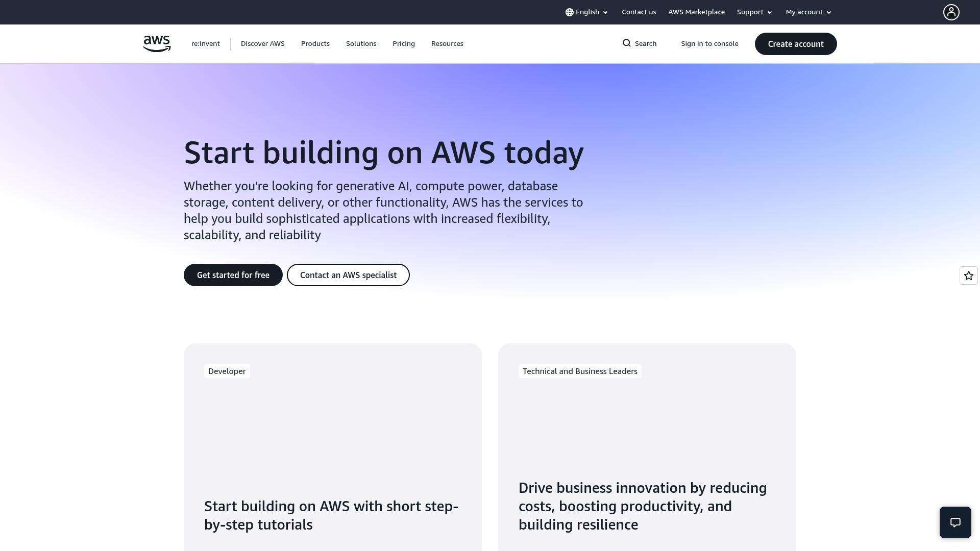Select the Technical and Business Leaders tag
This screenshot has width=980, height=551.
point(580,371)
